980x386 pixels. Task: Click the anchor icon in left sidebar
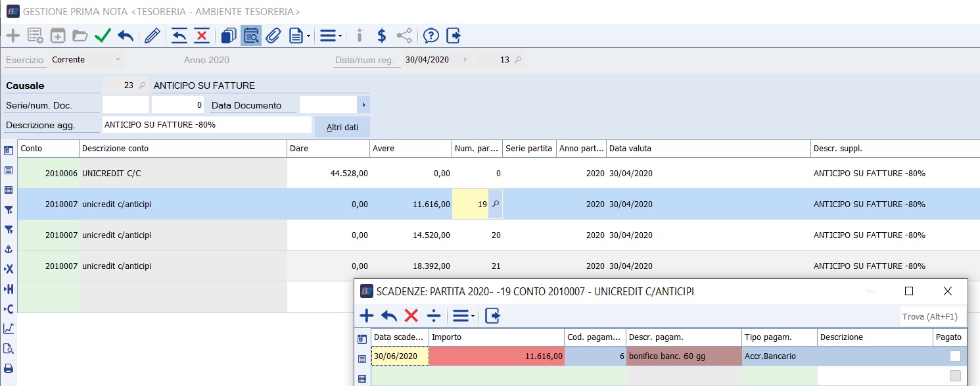tap(9, 249)
